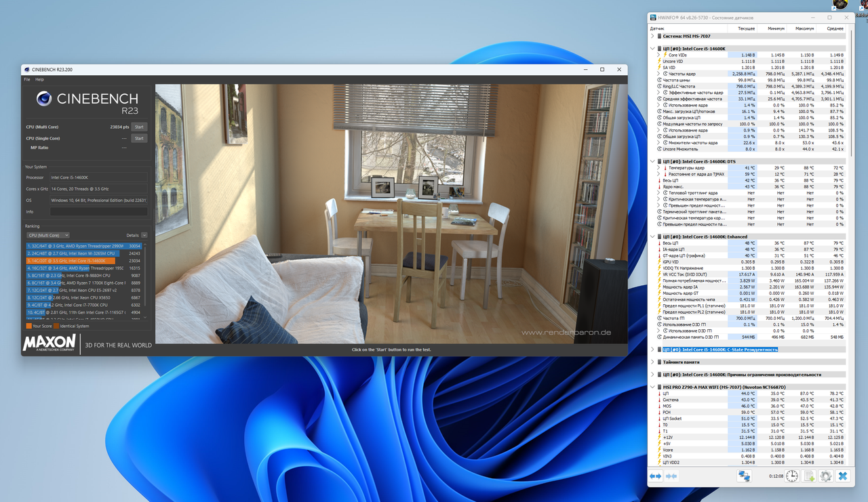Start the CPU Single Core test
The height and width of the screenshot is (502, 868).
point(139,138)
